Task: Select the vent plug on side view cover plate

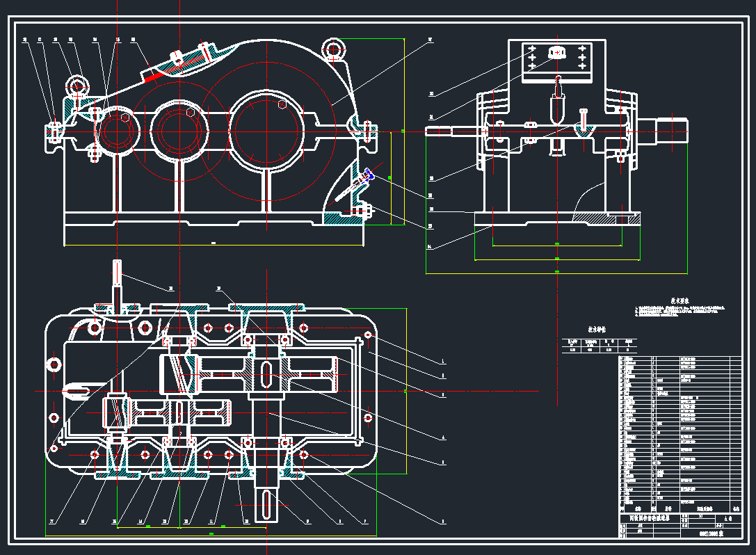Action: [557, 51]
